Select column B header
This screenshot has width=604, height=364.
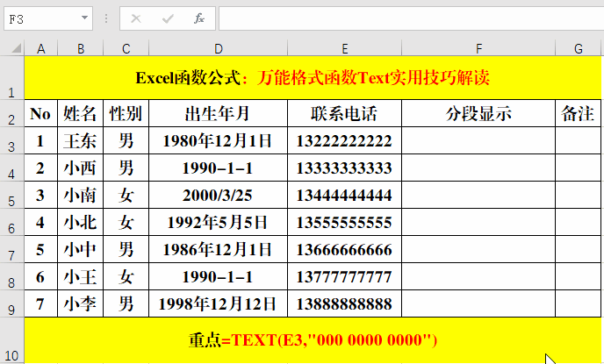[81, 49]
